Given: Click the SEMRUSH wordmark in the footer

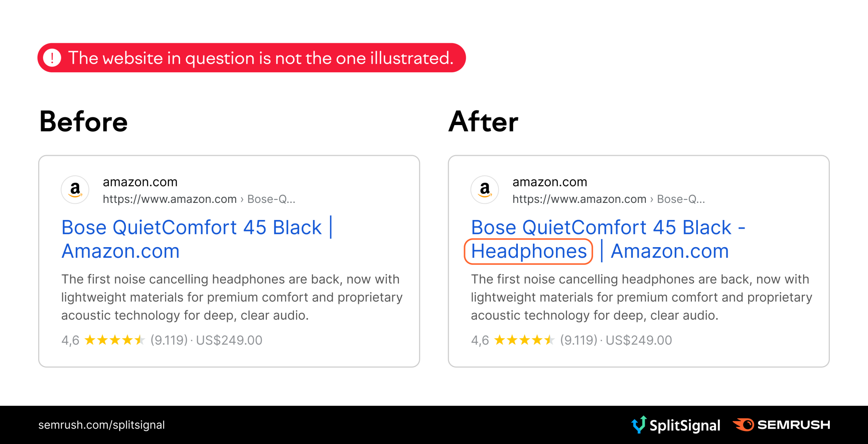Looking at the screenshot, I should (x=793, y=425).
